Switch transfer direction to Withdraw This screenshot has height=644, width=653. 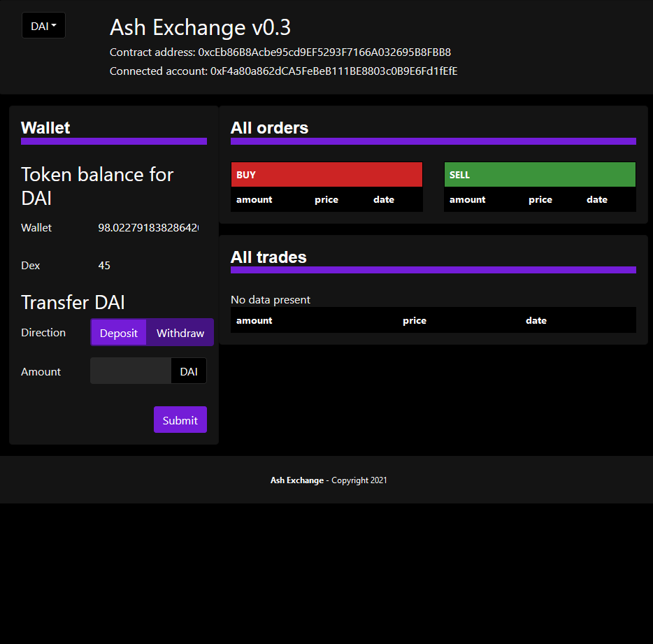pos(180,333)
